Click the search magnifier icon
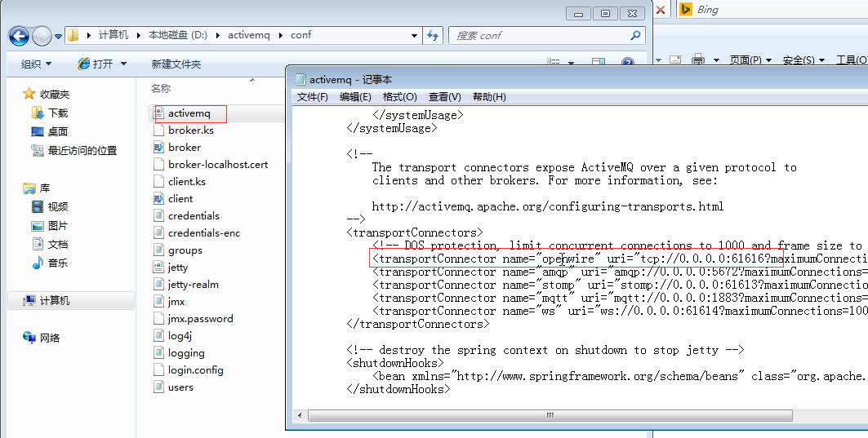 coord(636,35)
